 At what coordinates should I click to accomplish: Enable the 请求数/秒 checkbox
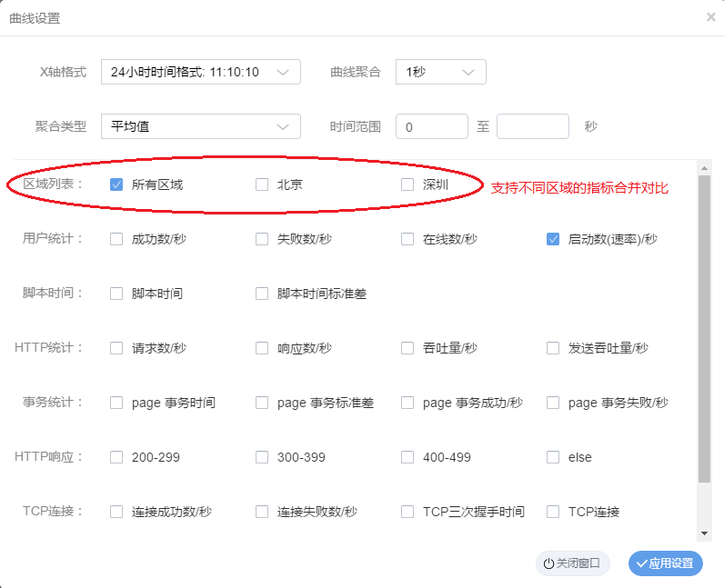116,348
